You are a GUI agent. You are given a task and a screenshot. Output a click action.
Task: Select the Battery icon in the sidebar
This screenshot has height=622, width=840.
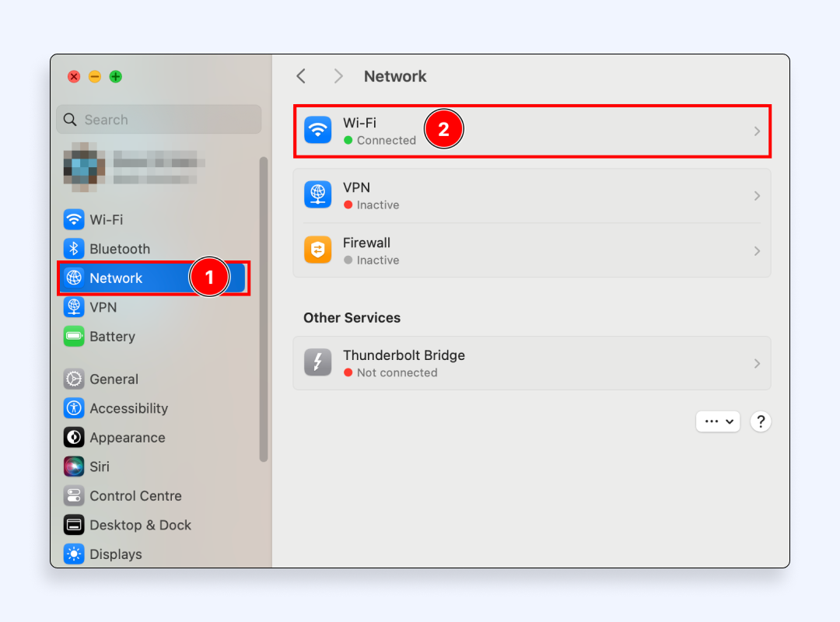[x=74, y=337]
